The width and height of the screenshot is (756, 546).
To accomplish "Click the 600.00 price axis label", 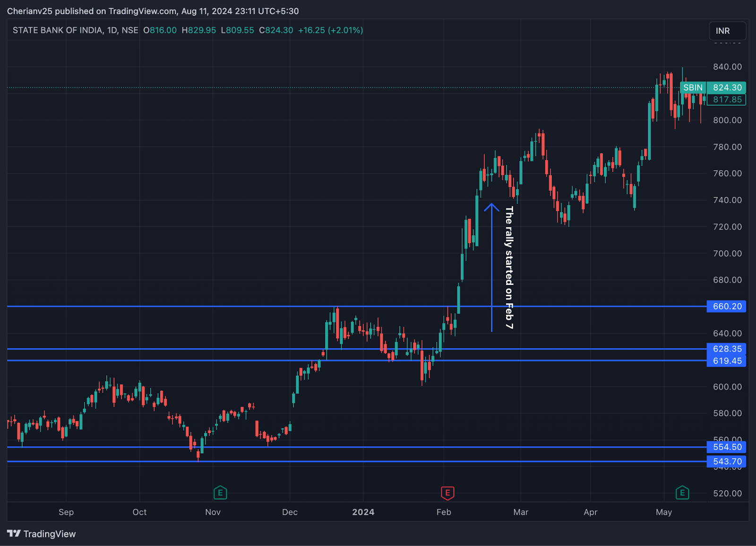I will 727,386.
